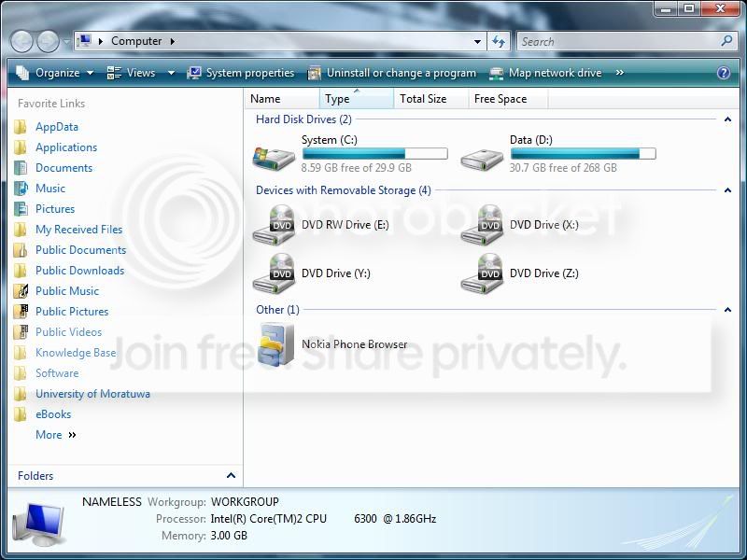Screen dimensions: 747x560
Task: Click the computer icon in address bar
Action: 84,41
